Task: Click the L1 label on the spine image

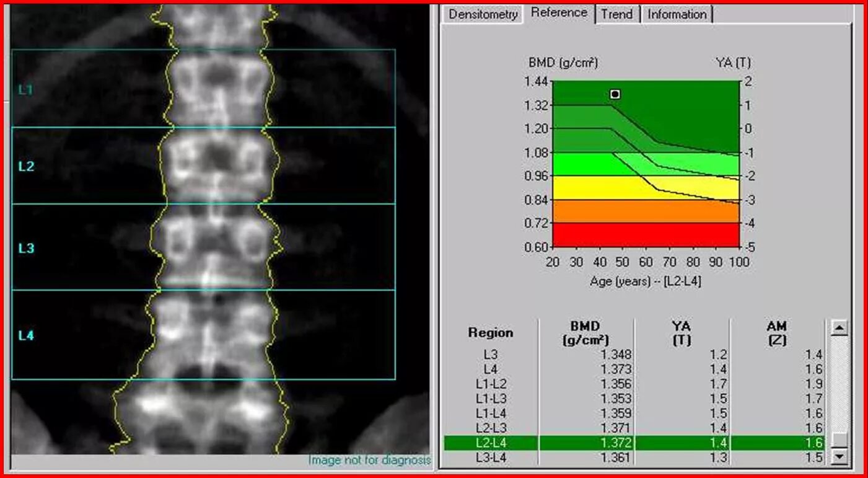Action: click(25, 90)
